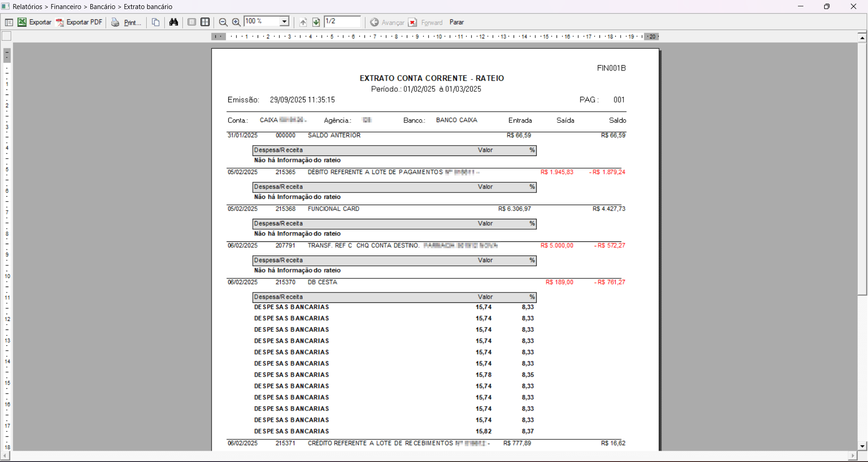Click the rateio value 15,78

coord(484,375)
